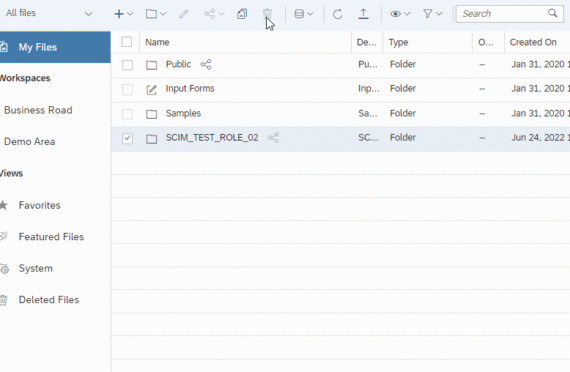Click the Samples folder icon
The height and width of the screenshot is (372, 570).
152,114
